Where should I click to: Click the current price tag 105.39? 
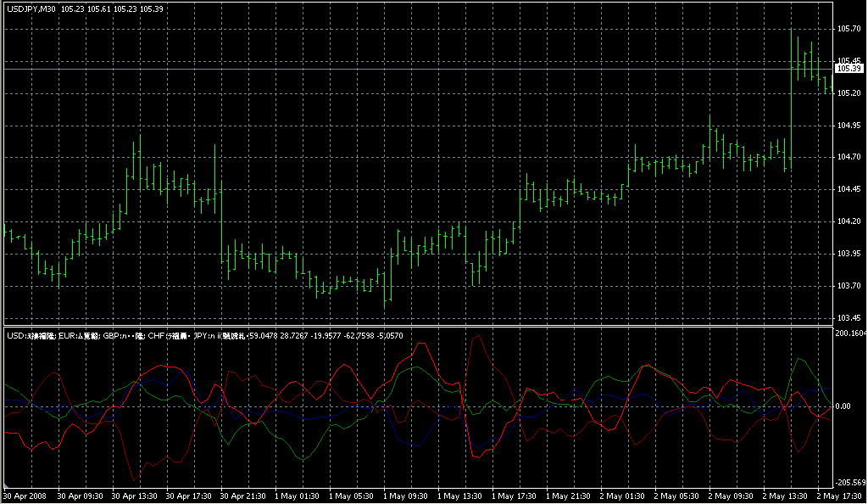click(x=849, y=68)
